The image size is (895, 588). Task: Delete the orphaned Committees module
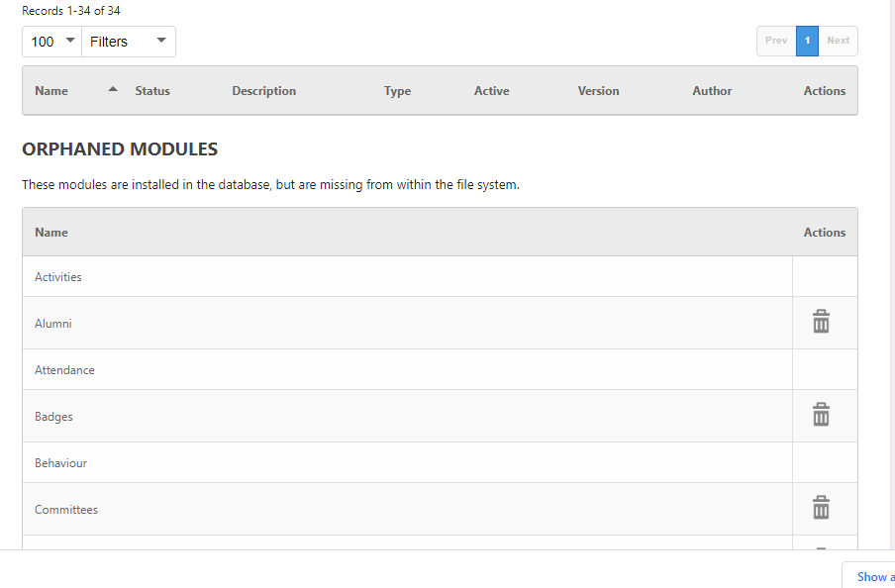click(821, 508)
